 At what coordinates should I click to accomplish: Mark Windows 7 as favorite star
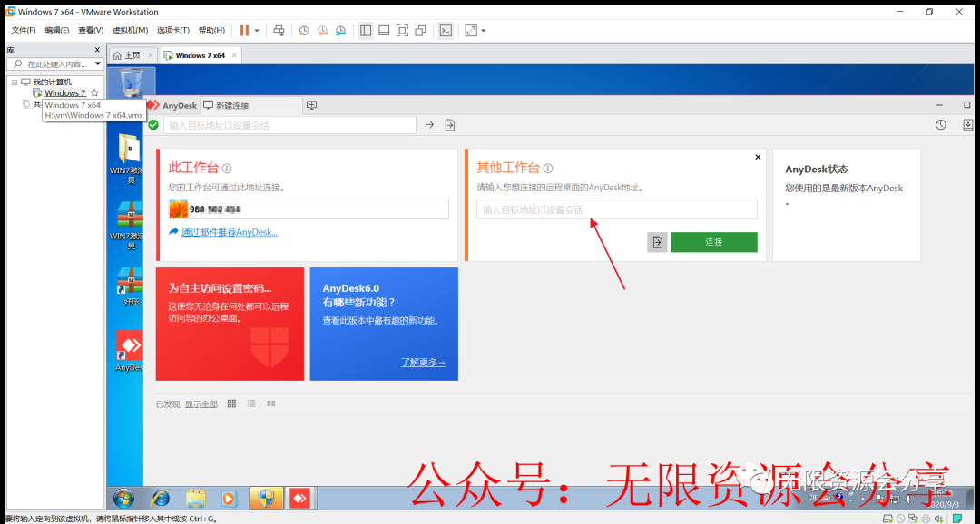(94, 92)
